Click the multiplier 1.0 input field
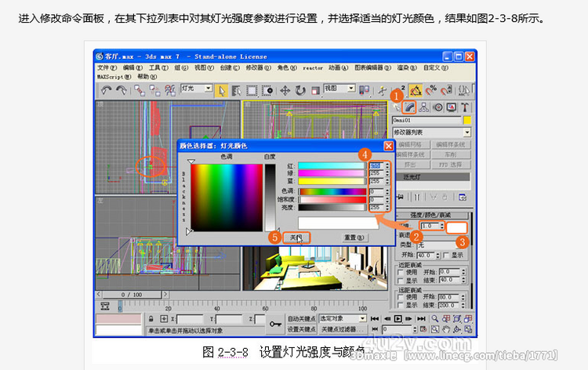The image size is (588, 370). (x=430, y=226)
